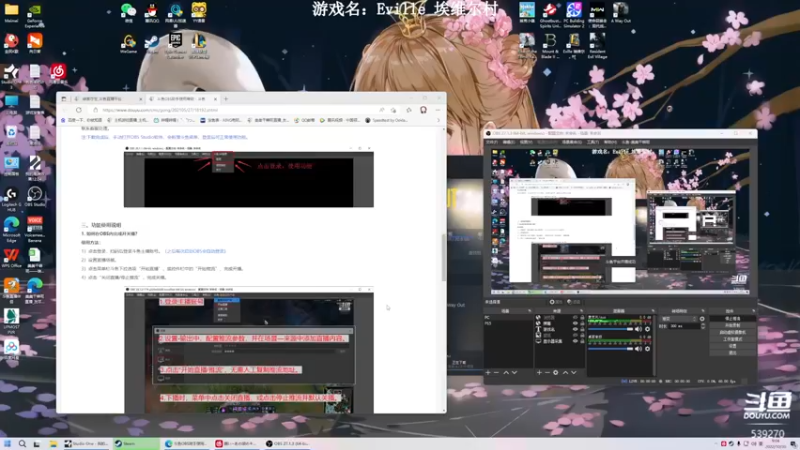Open gear settings for the first mixer track
The width and height of the screenshot is (800, 450).
pos(647,329)
